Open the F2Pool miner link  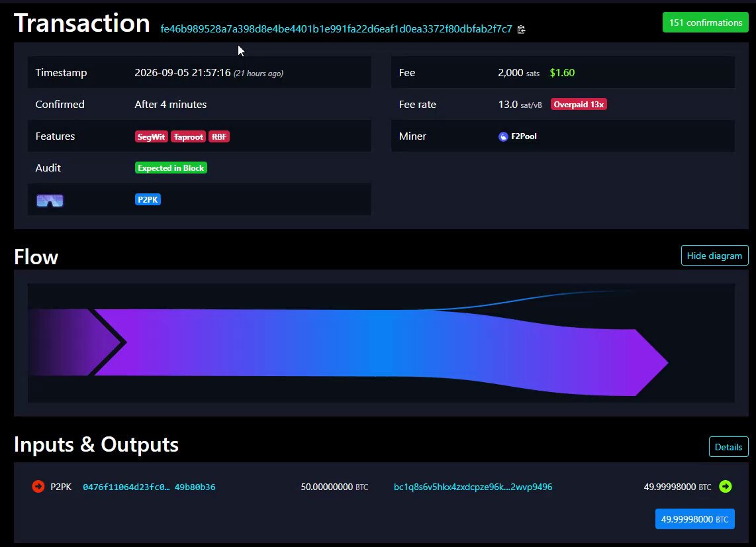point(524,136)
